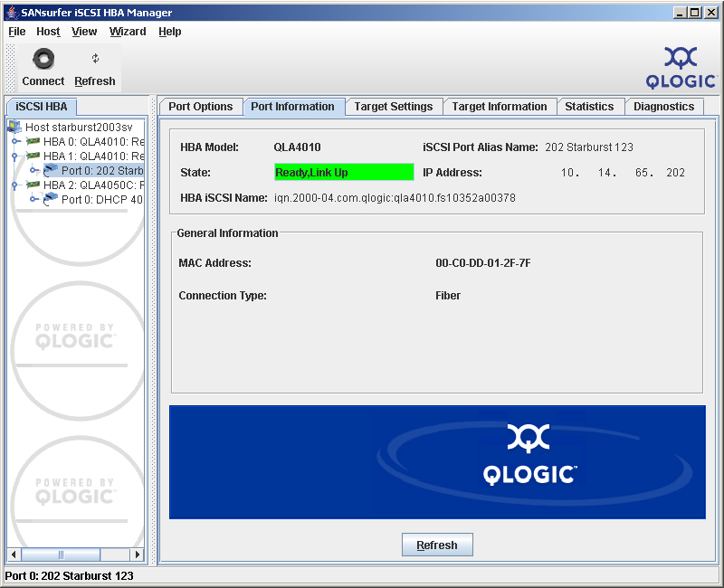
Task: Toggle expander beside Port 0: 202 Starb
Action: click(33, 170)
